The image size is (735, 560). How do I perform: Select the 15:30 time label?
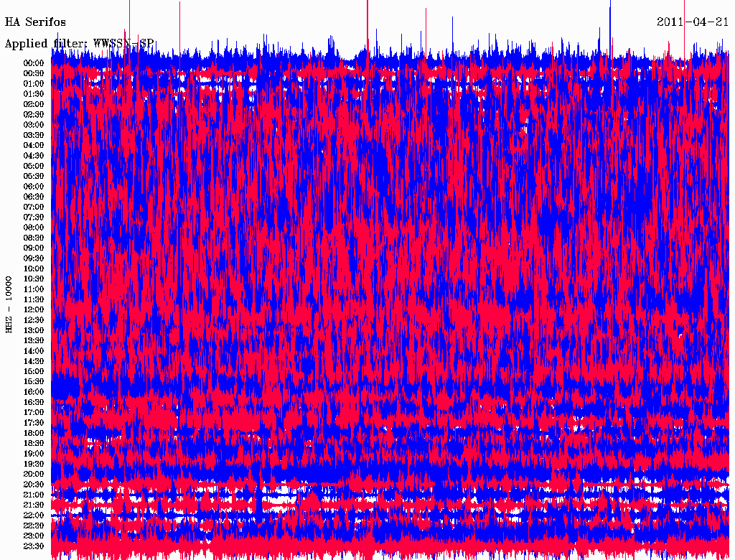34,382
